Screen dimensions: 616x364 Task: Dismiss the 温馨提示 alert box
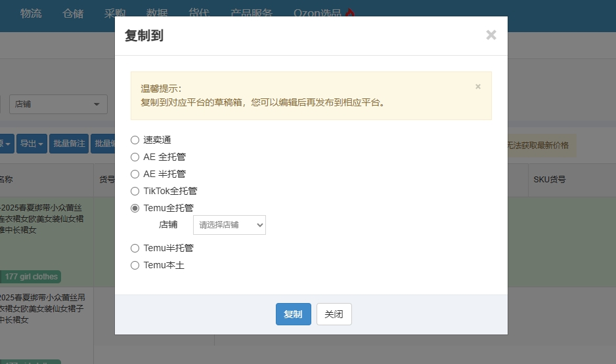[477, 87]
